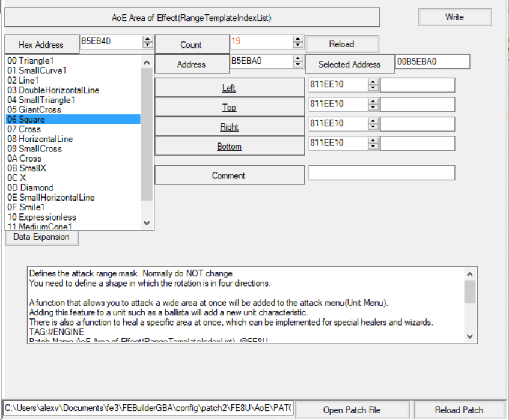The height and width of the screenshot is (420, 509).
Task: Click the list scrollbar up arrow
Action: coord(147,62)
